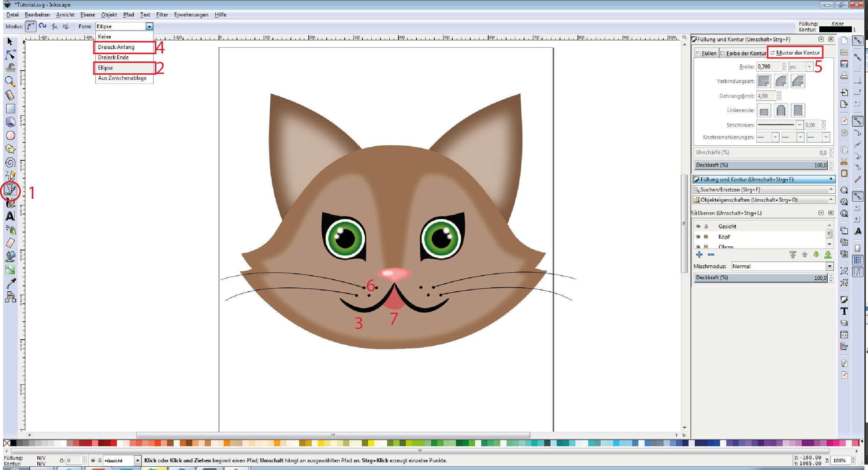Click the Cut scissors icon

pos(844,161)
